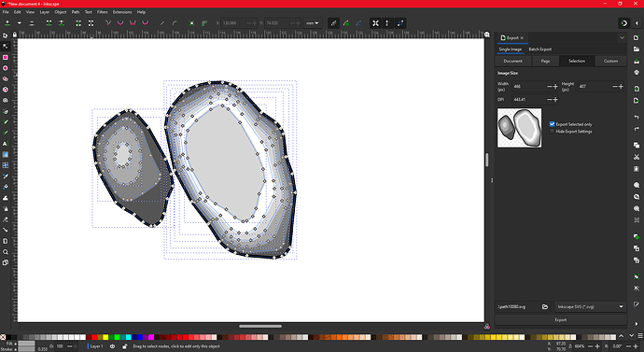Choose the Custom export area button
Viewport: 644px width, 352px height.
click(610, 61)
